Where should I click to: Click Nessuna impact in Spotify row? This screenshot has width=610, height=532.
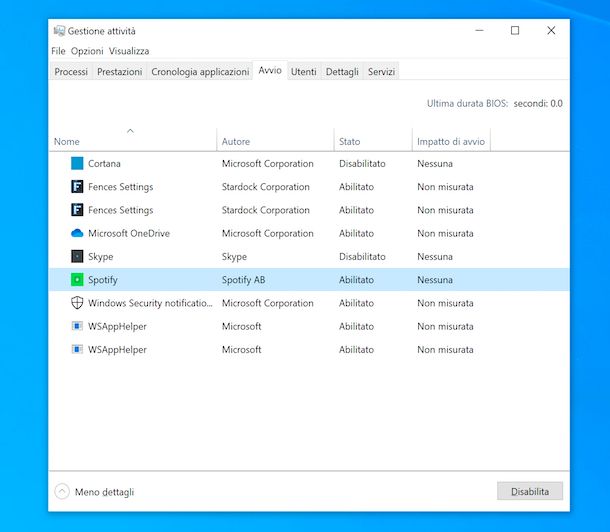(x=435, y=280)
